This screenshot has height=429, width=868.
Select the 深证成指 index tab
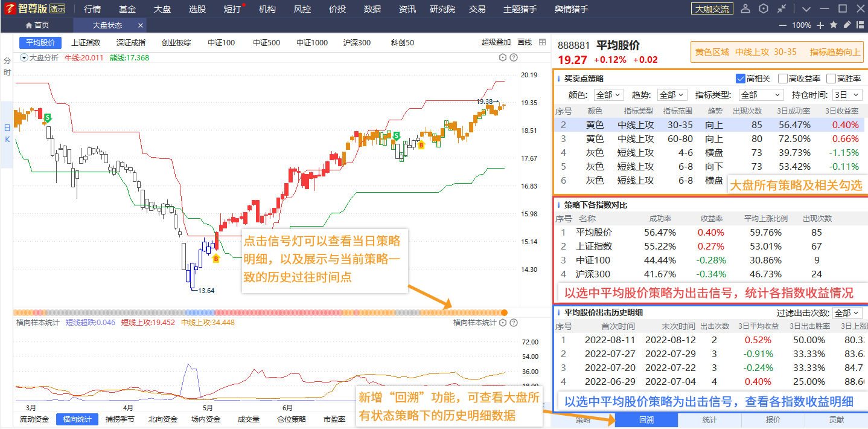tap(131, 43)
